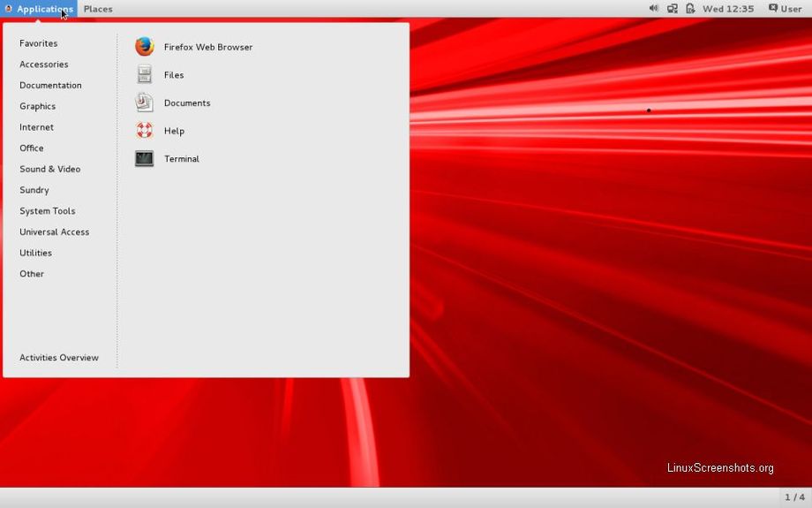Viewport: 812px width, 508px height.
Task: Select the Favorites category
Action: [x=38, y=43]
